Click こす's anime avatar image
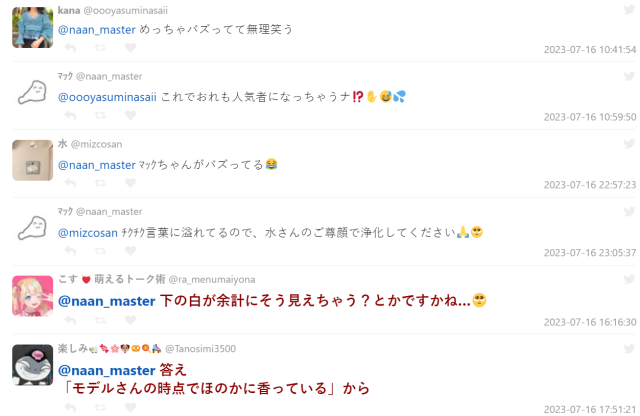This screenshot has width=640, height=416. (32, 296)
